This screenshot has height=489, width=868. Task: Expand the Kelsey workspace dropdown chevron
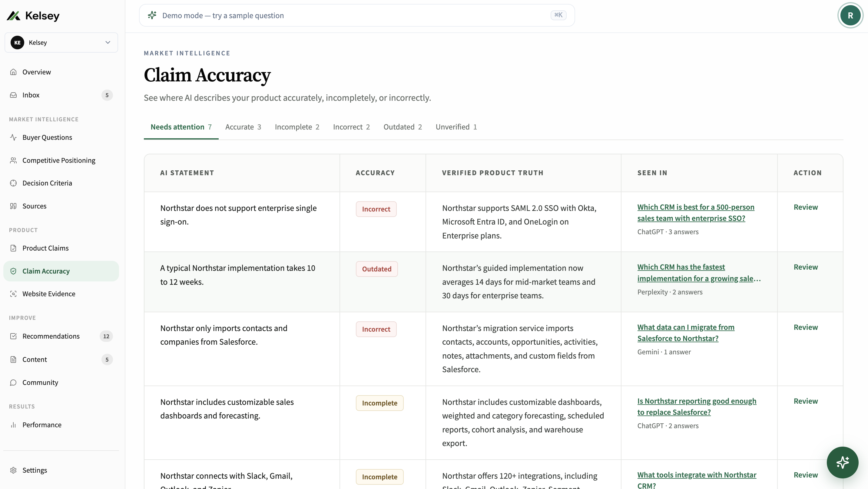point(108,42)
